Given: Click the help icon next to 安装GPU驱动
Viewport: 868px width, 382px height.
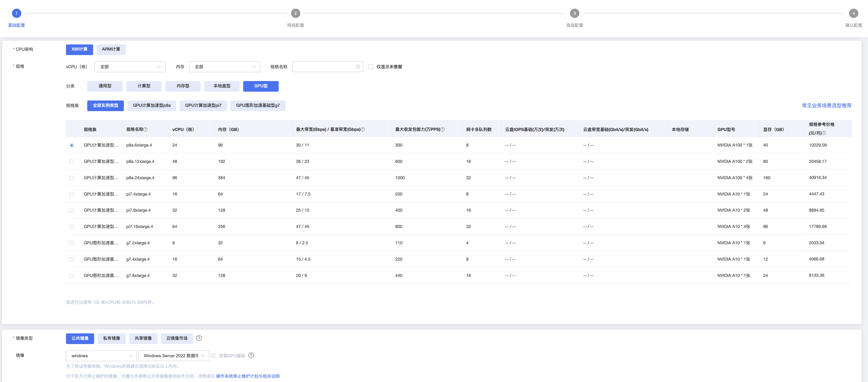Looking at the screenshot, I should (x=251, y=355).
